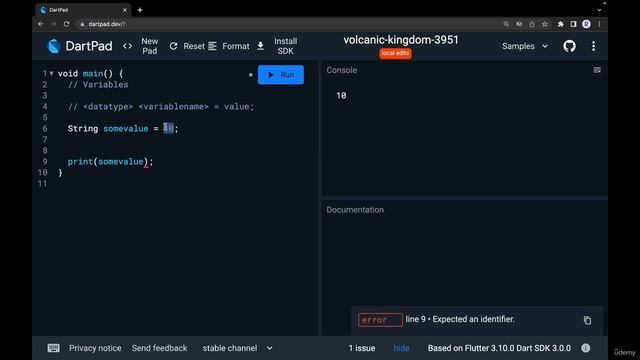Open the stable channel dropdown
640x360 pixels.
click(x=238, y=348)
